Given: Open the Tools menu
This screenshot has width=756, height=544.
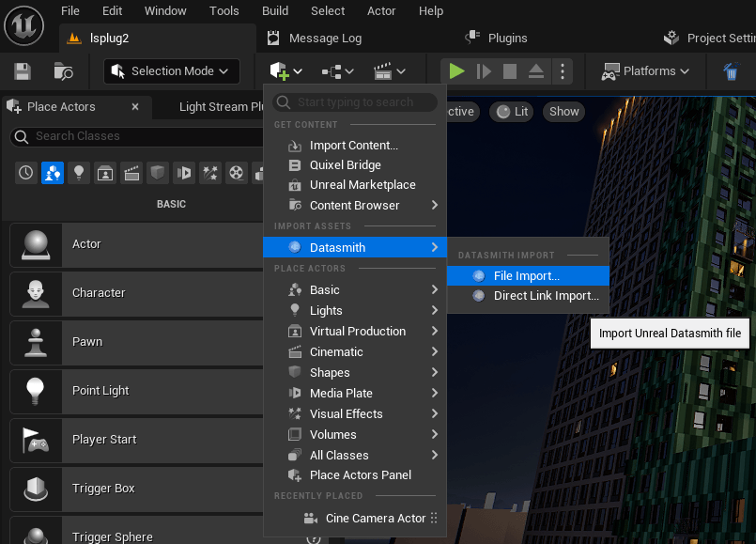Looking at the screenshot, I should coord(224,10).
